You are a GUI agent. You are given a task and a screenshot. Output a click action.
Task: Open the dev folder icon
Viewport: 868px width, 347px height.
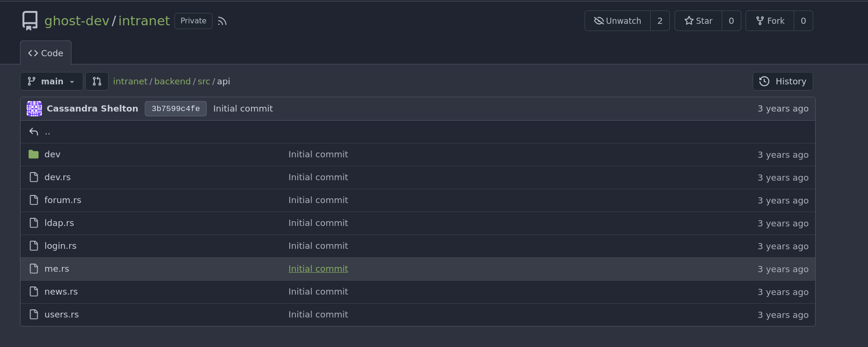point(33,154)
